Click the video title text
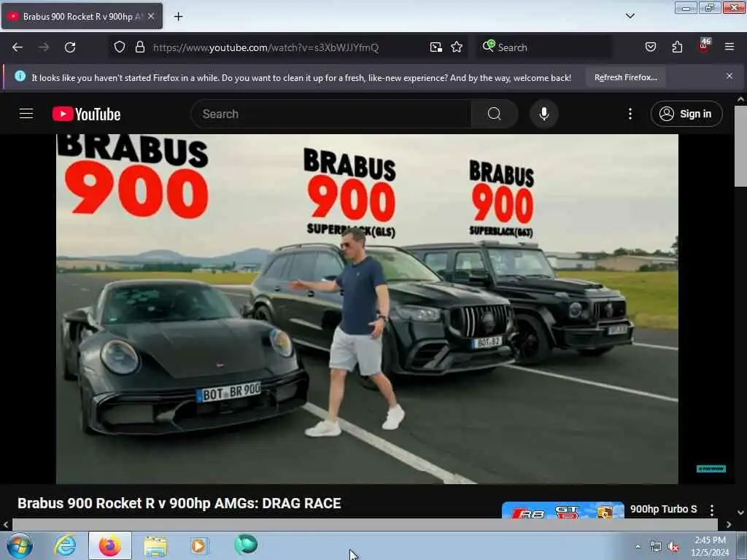The height and width of the screenshot is (560, 747). point(179,503)
